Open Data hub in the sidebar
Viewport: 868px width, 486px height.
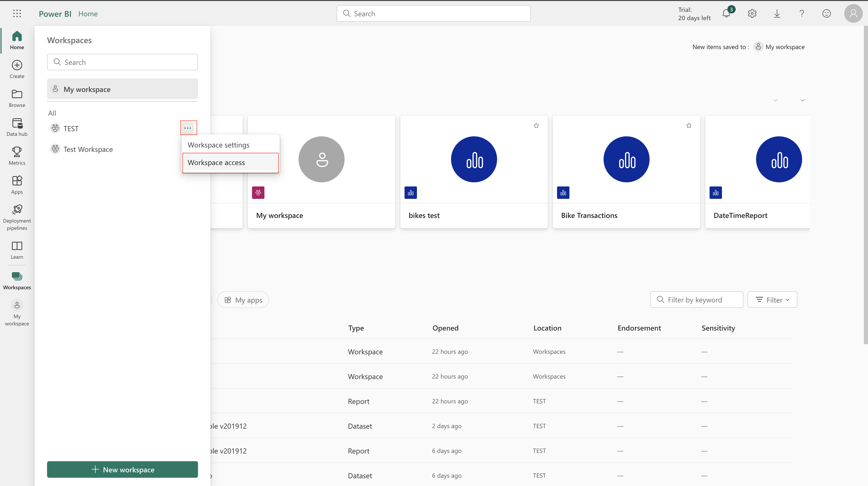(x=17, y=127)
